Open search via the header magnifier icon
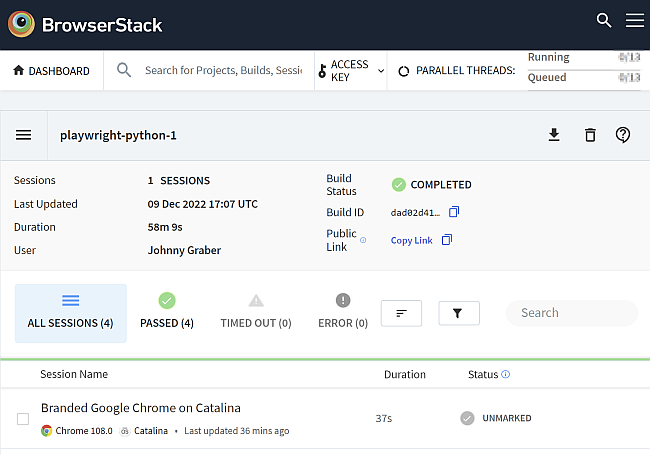This screenshot has width=650, height=455. click(604, 20)
